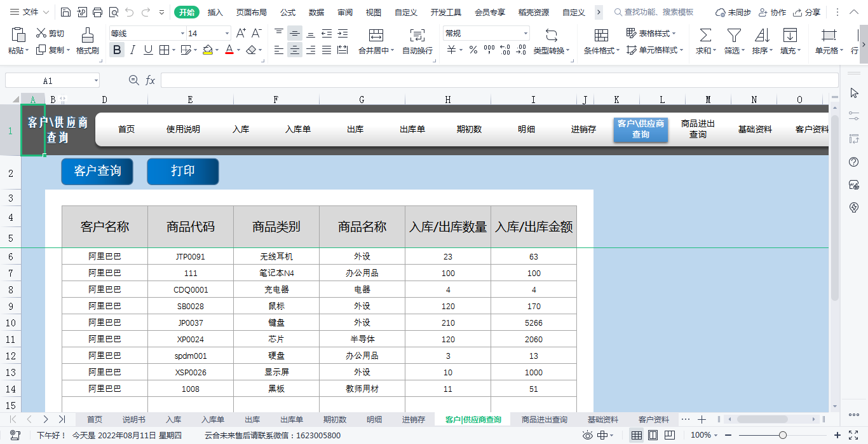Decrease indent in the alignment group
This screenshot has height=444, width=868.
pyautogui.click(x=327, y=33)
